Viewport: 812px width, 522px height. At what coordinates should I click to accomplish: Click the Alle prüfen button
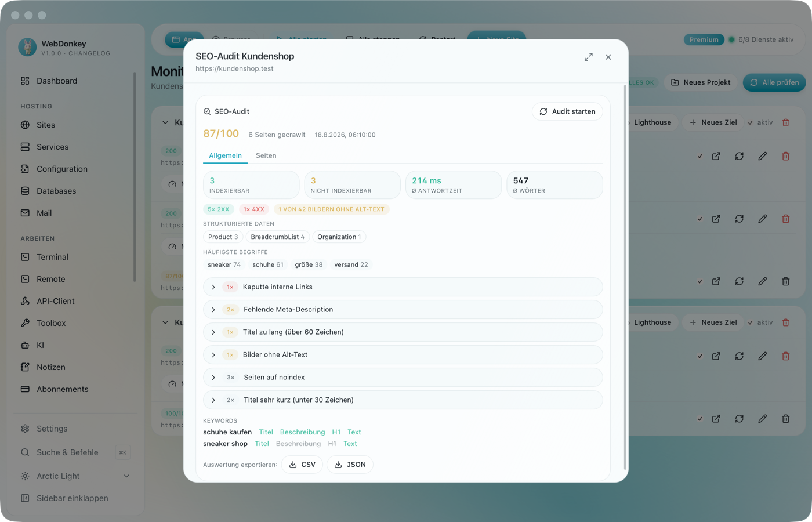(x=774, y=82)
